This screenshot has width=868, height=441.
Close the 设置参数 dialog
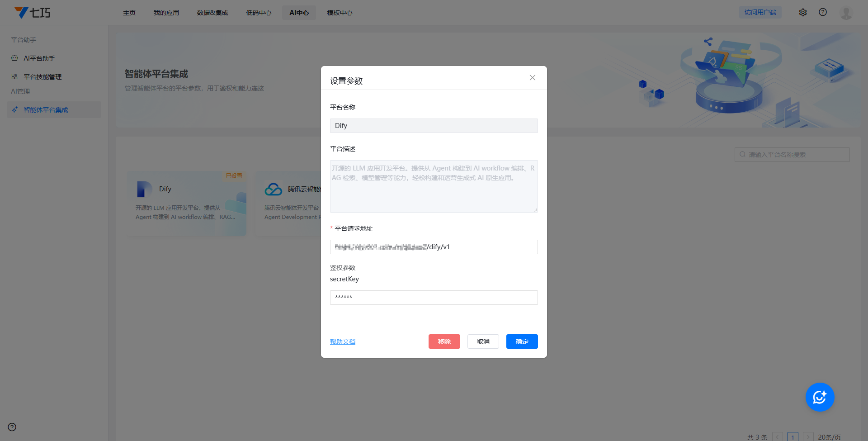(x=533, y=78)
